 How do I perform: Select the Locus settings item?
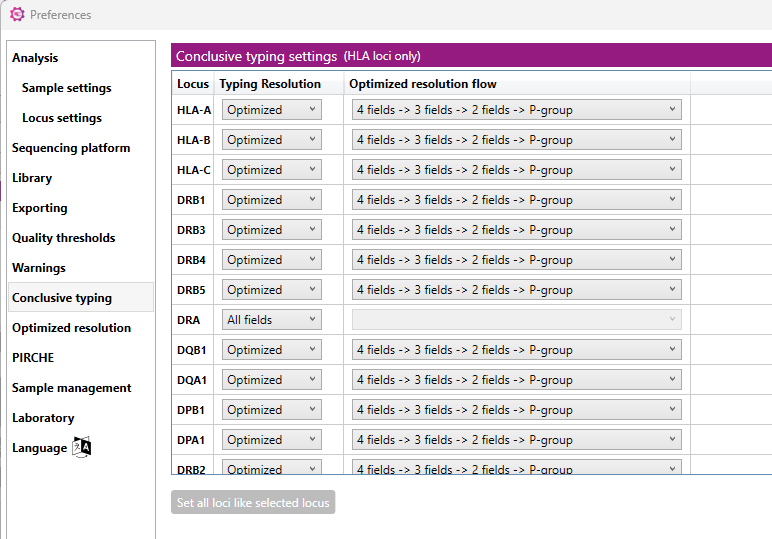(x=62, y=118)
